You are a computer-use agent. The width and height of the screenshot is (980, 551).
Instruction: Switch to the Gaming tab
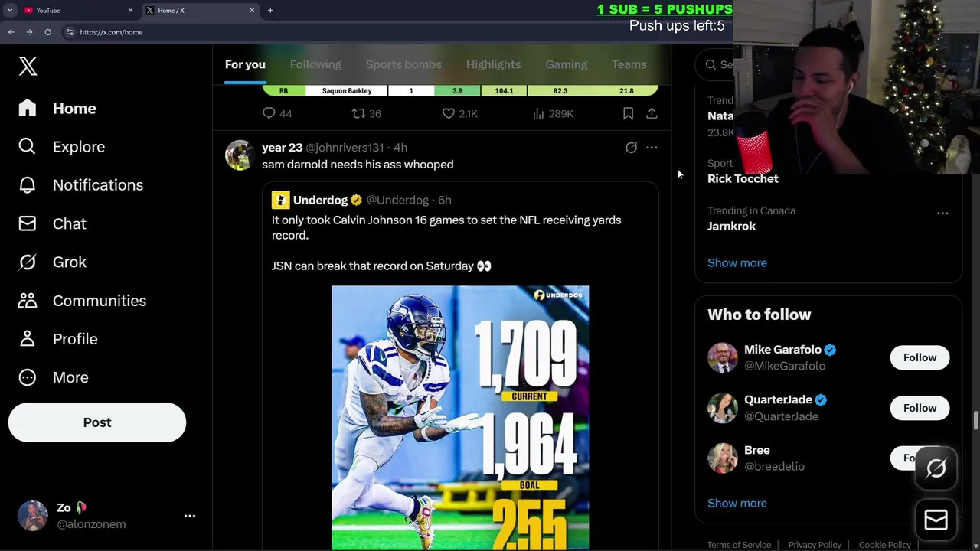(566, 64)
